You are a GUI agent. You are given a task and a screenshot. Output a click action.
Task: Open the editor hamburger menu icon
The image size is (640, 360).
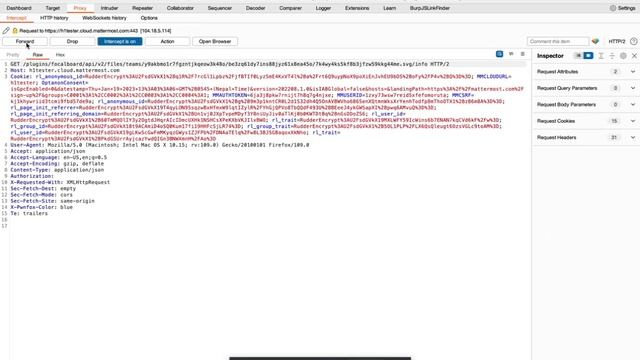[x=522, y=54]
